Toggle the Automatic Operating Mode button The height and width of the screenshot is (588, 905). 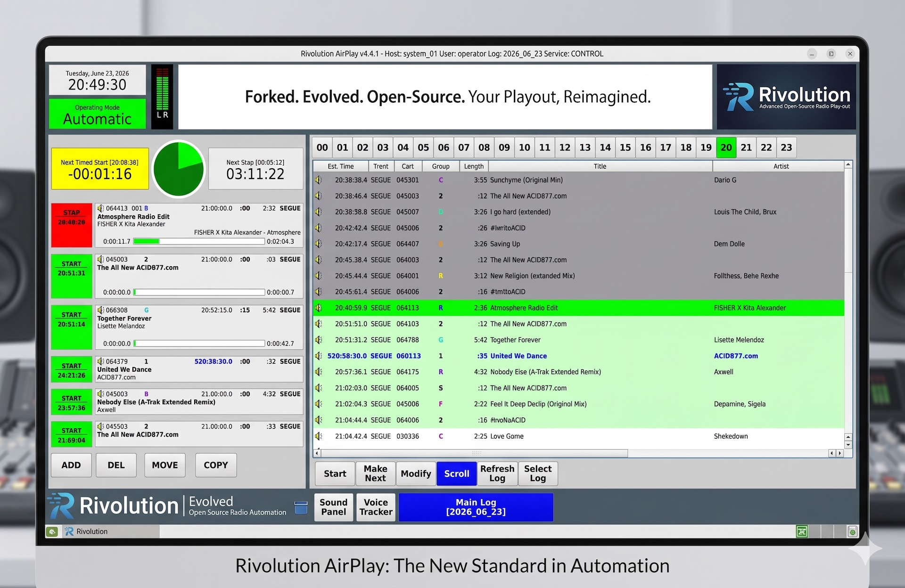point(98,114)
